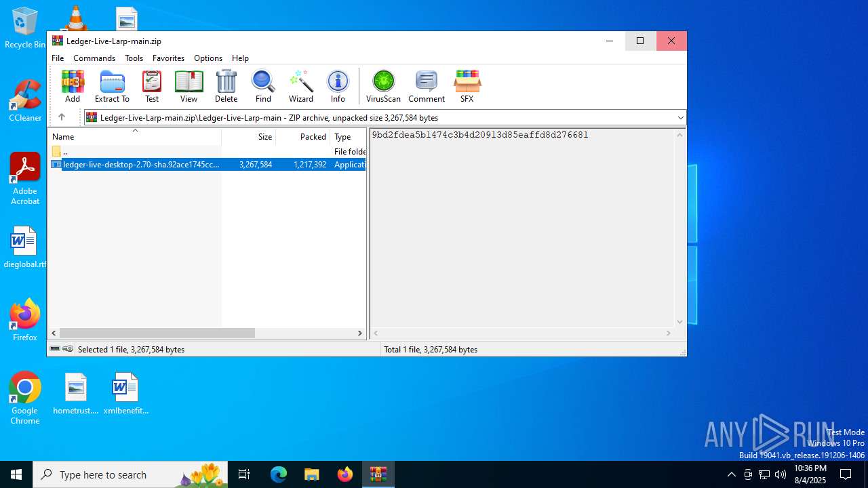Click comment pane scroll down arrow
The image size is (868, 488).
[x=679, y=322]
